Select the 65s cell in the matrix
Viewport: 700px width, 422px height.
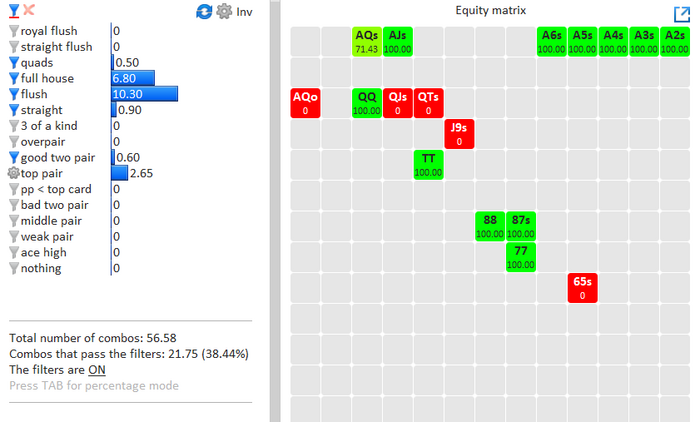pos(582,288)
